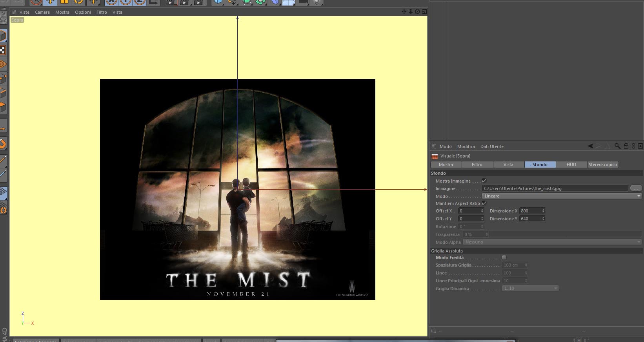Switch to the Vista tab
The image size is (644, 342).
509,165
